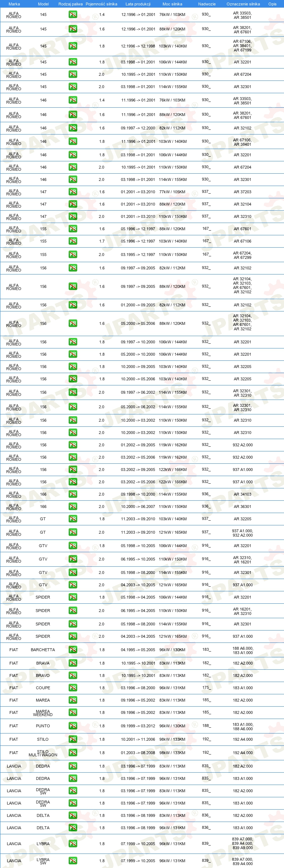Click the Oznaczenie silnika column header
This screenshot has height=868, width=284.
pos(243,4)
